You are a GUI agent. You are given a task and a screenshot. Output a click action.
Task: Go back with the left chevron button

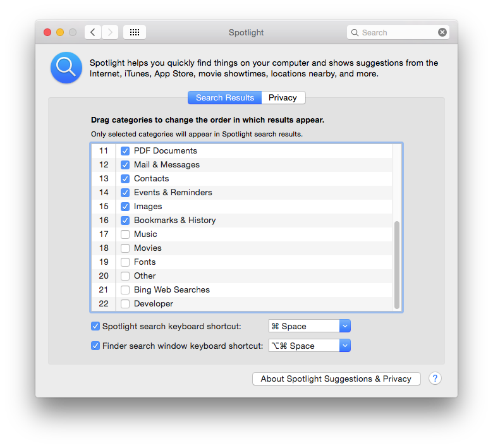pyautogui.click(x=93, y=32)
